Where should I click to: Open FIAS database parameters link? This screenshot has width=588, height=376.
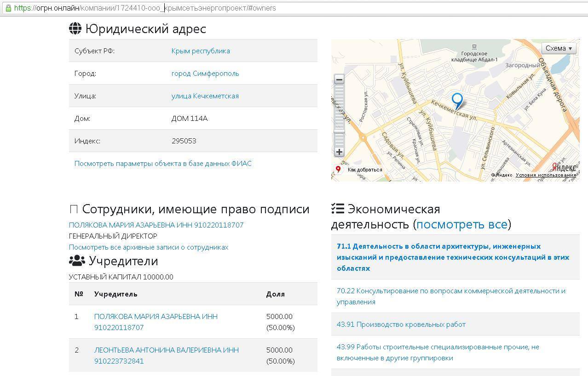163,164
